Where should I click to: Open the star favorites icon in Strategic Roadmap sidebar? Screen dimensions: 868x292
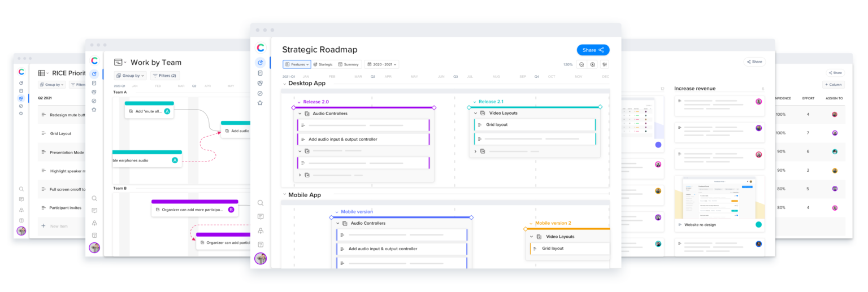(261, 103)
